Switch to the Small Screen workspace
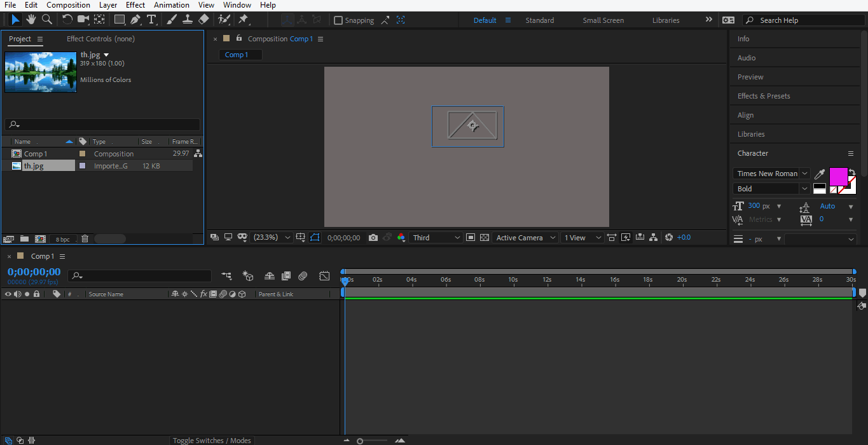 603,20
